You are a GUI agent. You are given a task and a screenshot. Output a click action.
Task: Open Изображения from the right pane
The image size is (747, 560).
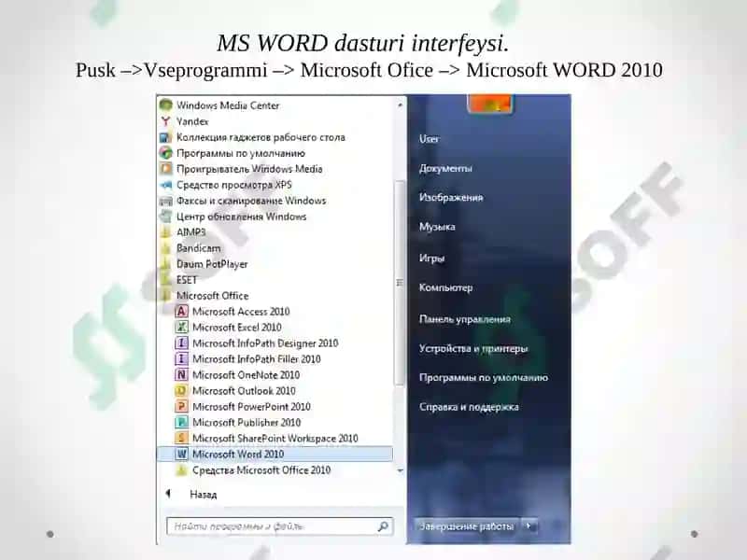pyautogui.click(x=451, y=197)
